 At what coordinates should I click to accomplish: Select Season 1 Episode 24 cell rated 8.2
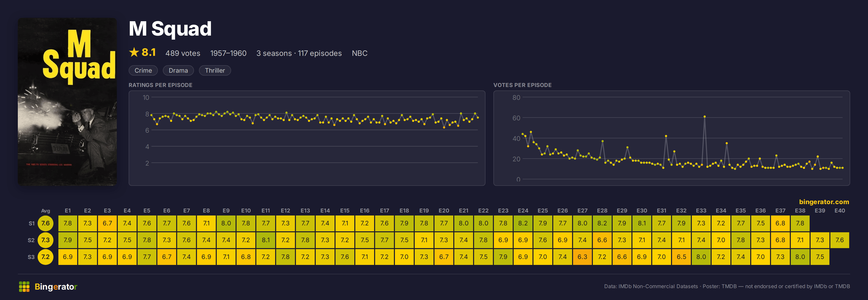point(523,223)
